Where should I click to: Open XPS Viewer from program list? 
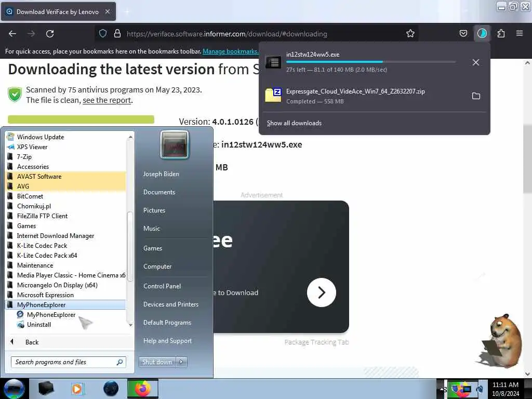pos(32,147)
